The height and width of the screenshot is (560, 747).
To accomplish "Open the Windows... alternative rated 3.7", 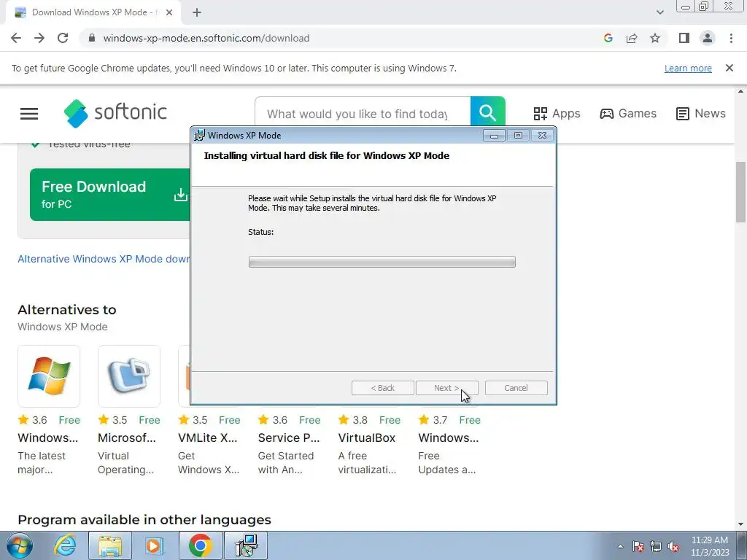I will pos(449,437).
